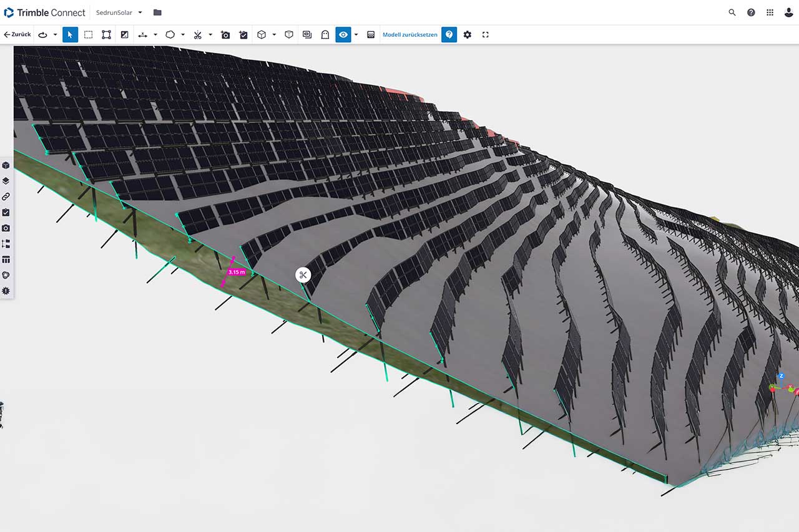Image resolution: width=799 pixels, height=532 pixels.
Task: Click the camera snapshot icon in toolbar
Action: [225, 35]
